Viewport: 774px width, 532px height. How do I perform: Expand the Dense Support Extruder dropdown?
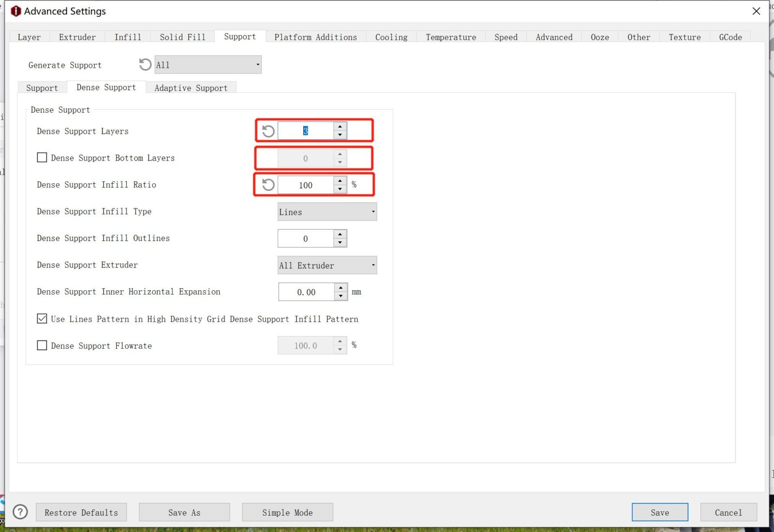(x=327, y=265)
